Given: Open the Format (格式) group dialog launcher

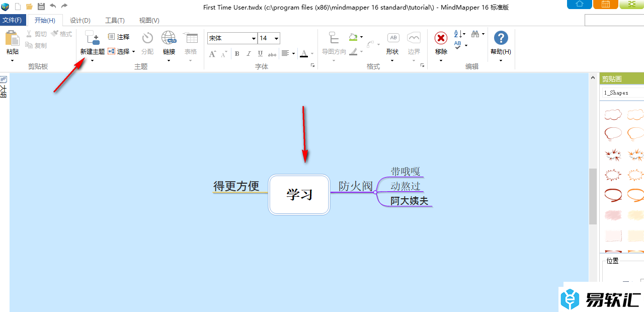Looking at the screenshot, I should pos(422,66).
